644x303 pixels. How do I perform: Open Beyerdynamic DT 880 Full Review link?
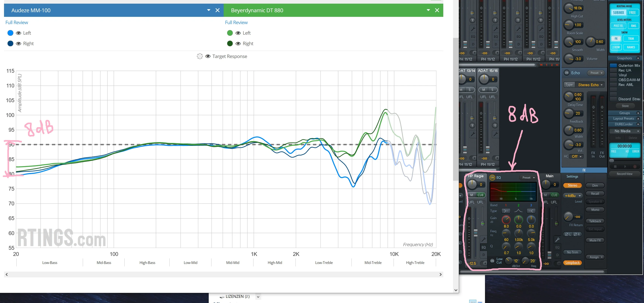(236, 23)
